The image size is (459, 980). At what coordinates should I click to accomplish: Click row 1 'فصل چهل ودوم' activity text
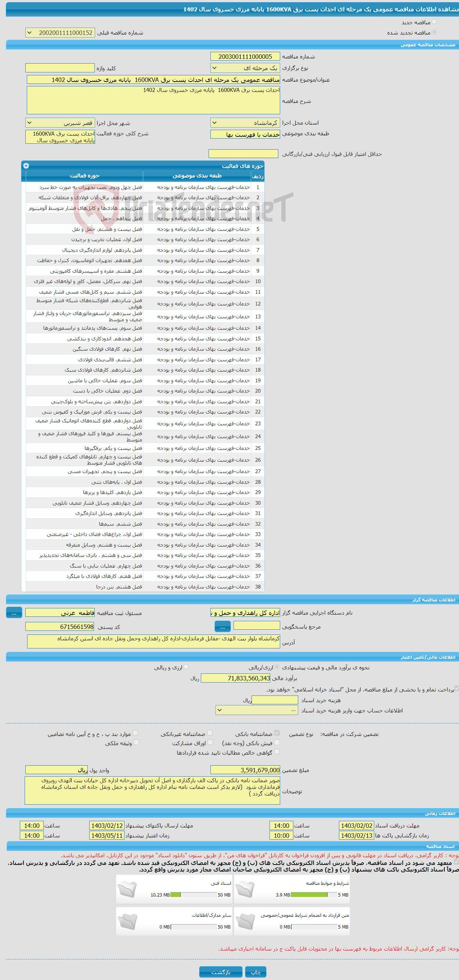point(91,187)
